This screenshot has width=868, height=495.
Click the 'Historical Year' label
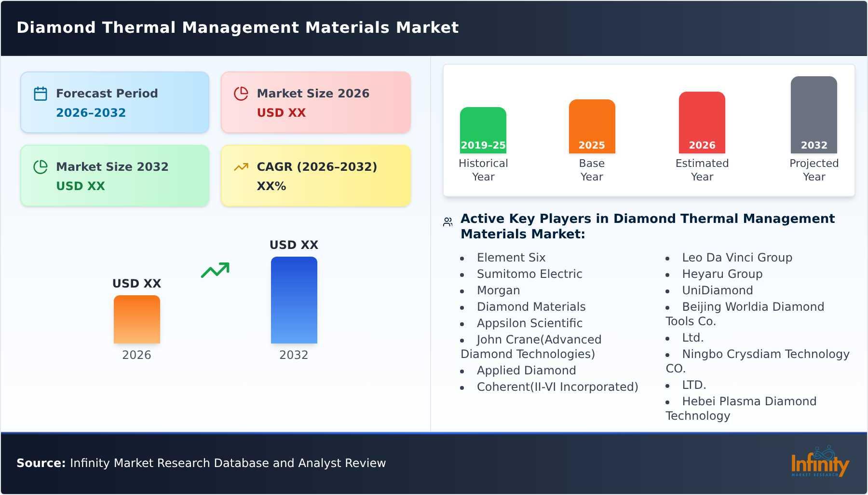pyautogui.click(x=483, y=170)
